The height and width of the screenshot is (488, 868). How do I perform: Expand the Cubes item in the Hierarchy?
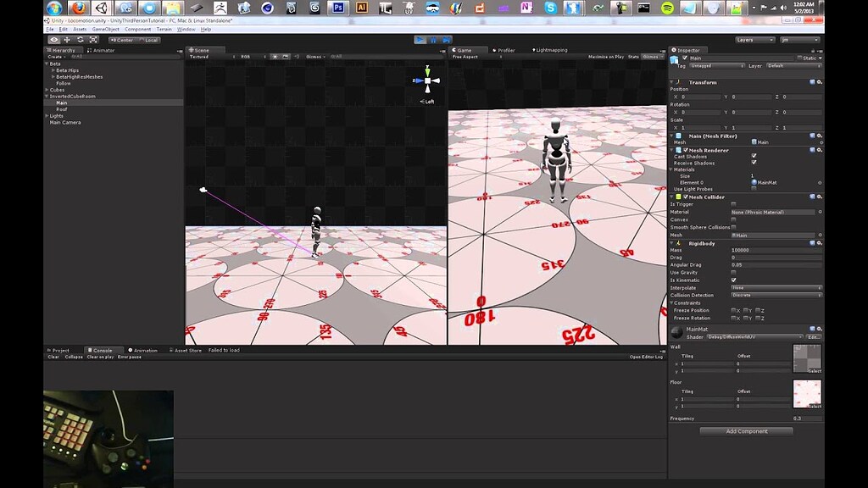point(48,89)
